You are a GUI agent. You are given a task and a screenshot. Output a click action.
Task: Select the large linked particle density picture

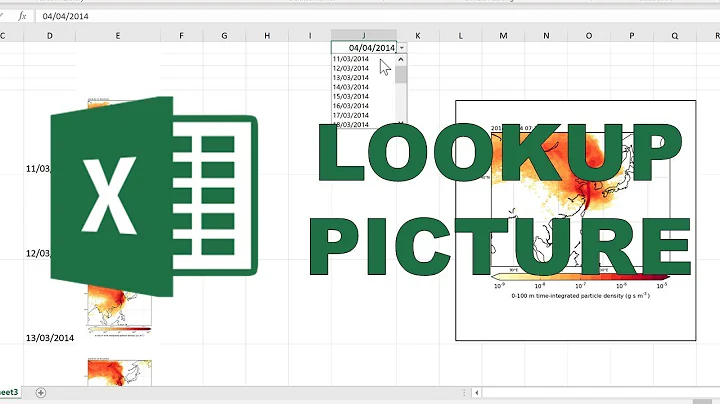575,220
